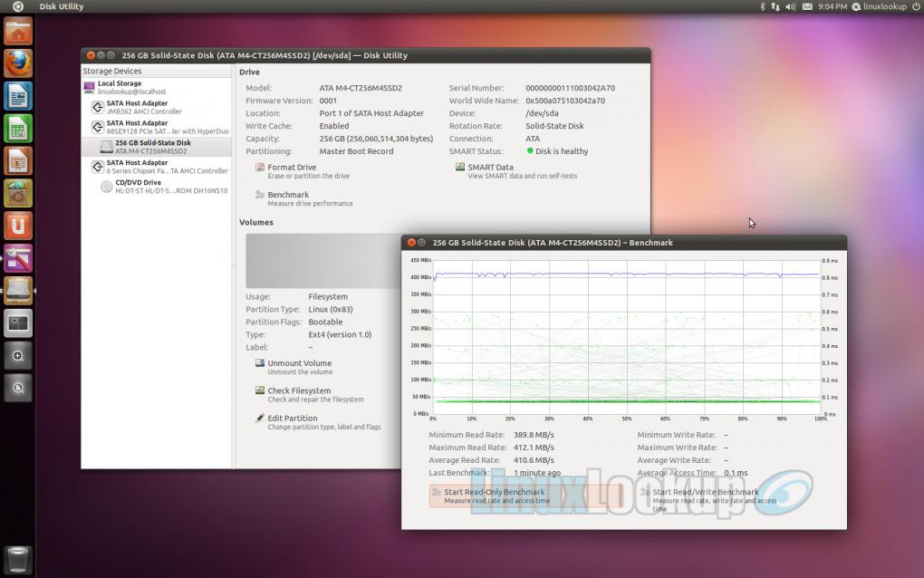Click the gray volume partition block
924x578 pixels.
322,260
